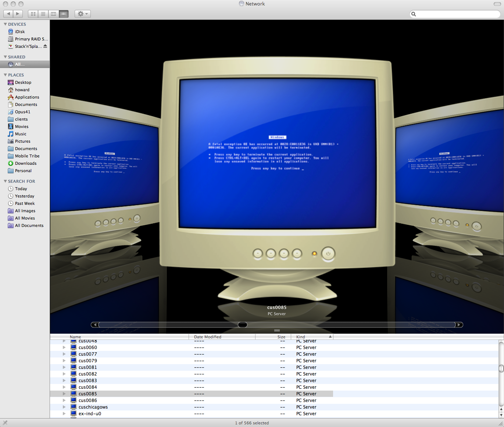This screenshot has width=504, height=427.
Task: Open the Action gear menu
Action: click(x=83, y=14)
